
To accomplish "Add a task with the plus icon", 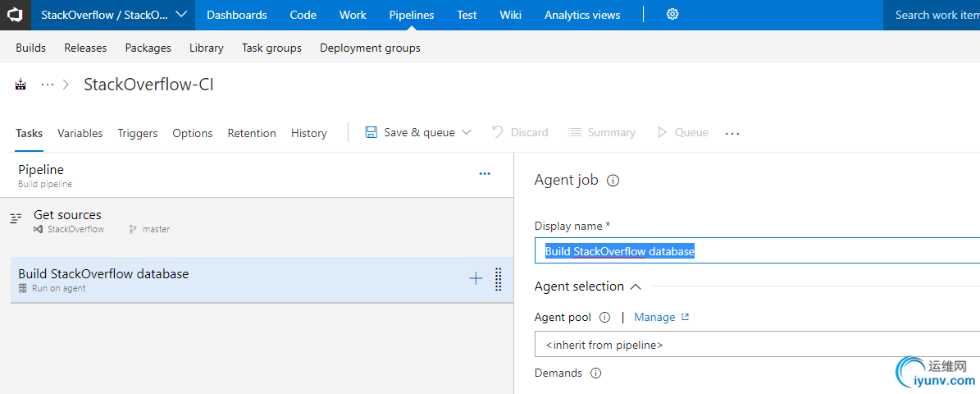I will coord(476,279).
